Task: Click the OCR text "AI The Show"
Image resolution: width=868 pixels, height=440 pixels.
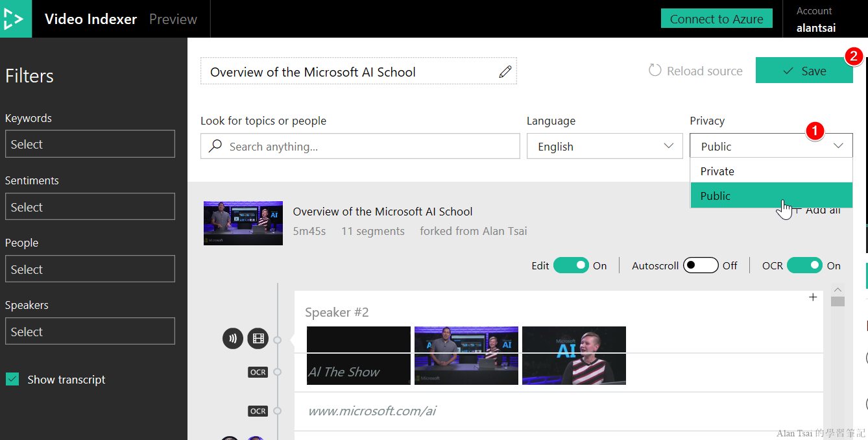Action: [x=344, y=372]
